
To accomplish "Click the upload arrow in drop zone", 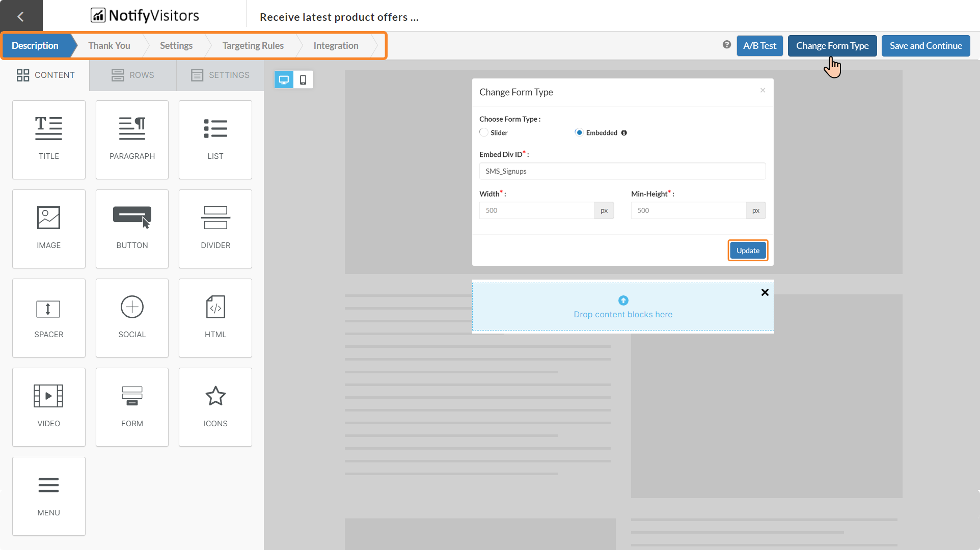I will [x=623, y=300].
